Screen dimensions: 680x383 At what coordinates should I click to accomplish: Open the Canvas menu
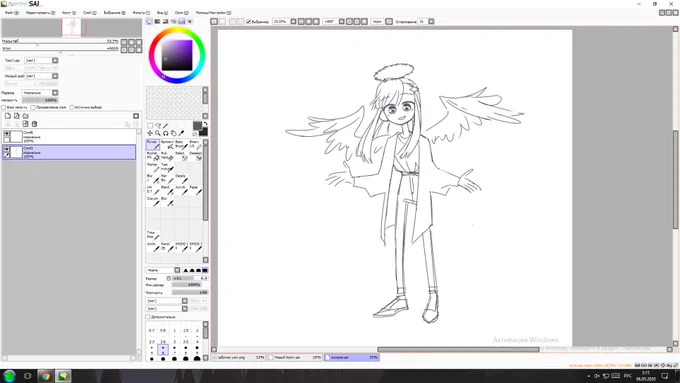click(69, 13)
